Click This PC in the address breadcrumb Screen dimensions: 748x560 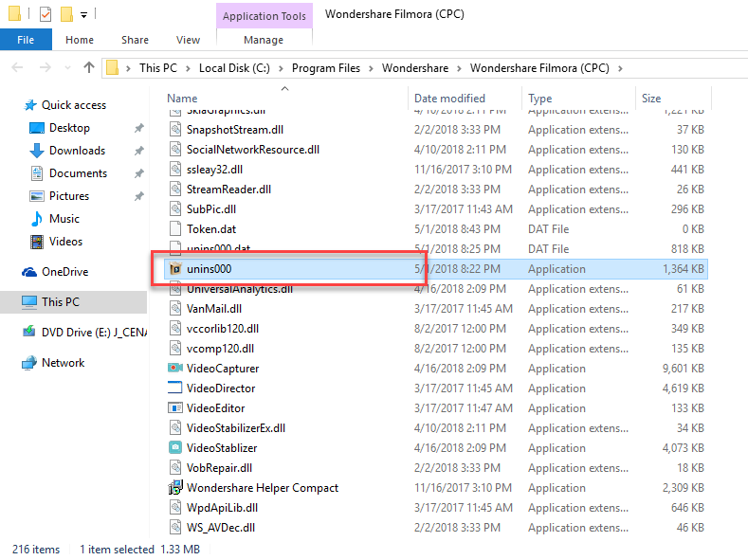158,68
